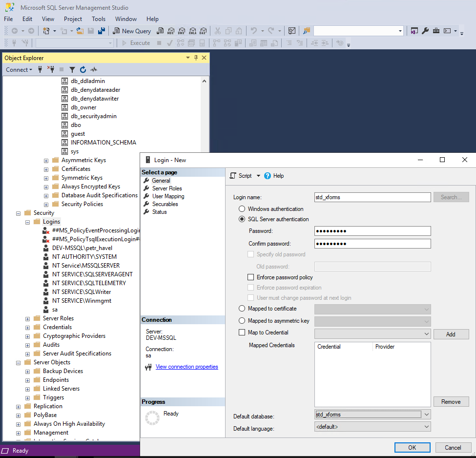
Task: Open the Default database dropdown
Action: click(x=426, y=414)
